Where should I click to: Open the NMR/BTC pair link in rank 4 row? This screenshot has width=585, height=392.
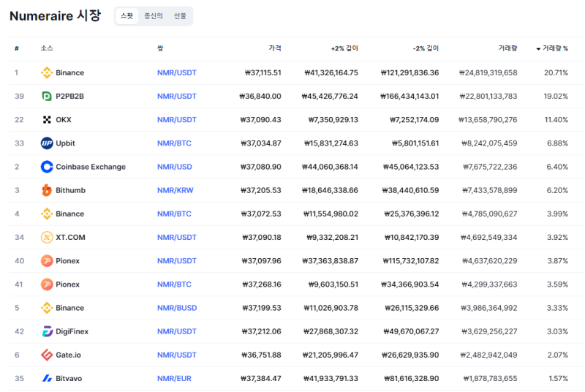point(174,214)
